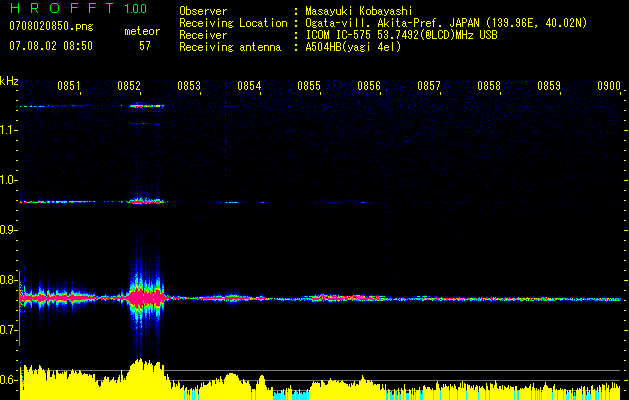Click the 0858 time axis marker
Image resolution: width=629 pixels, height=400 pixels.
(489, 86)
